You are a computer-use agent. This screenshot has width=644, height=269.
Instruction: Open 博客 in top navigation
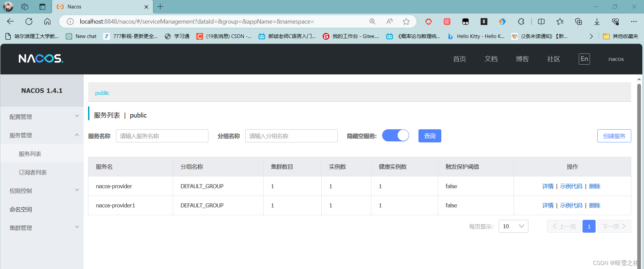tap(522, 59)
